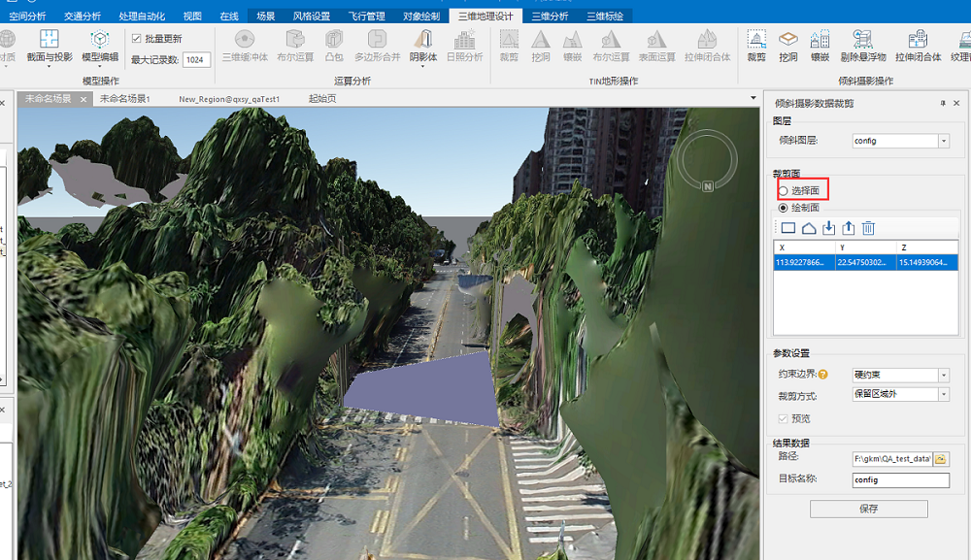971x560 pixels.
Task: Click the 保存 button
Action: click(869, 509)
